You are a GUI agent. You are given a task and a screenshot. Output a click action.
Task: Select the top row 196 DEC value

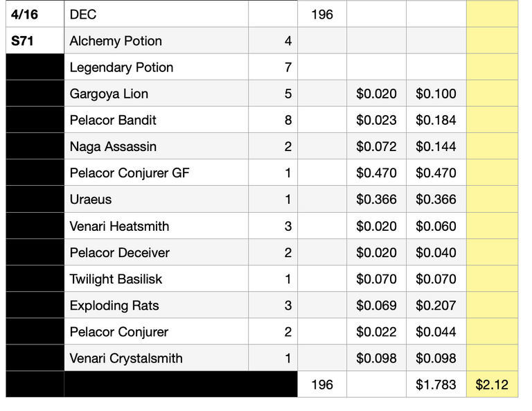pyautogui.click(x=322, y=15)
